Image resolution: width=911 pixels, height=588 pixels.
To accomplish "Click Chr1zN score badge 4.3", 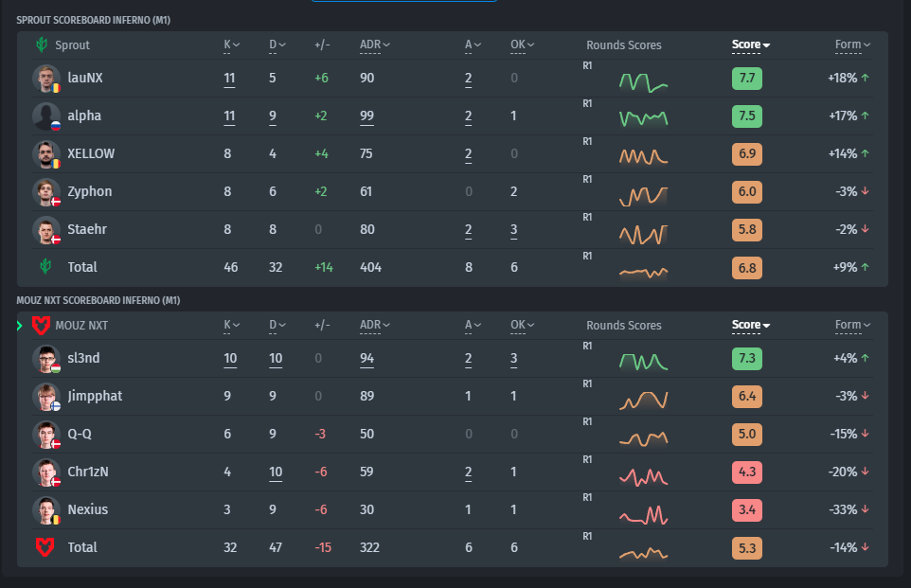I will pos(746,472).
